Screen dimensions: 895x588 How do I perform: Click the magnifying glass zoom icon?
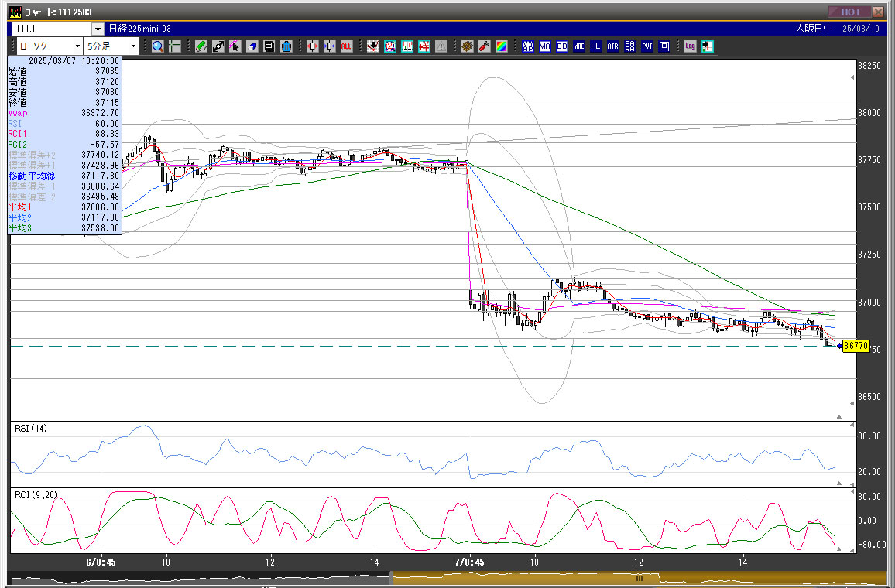158,46
